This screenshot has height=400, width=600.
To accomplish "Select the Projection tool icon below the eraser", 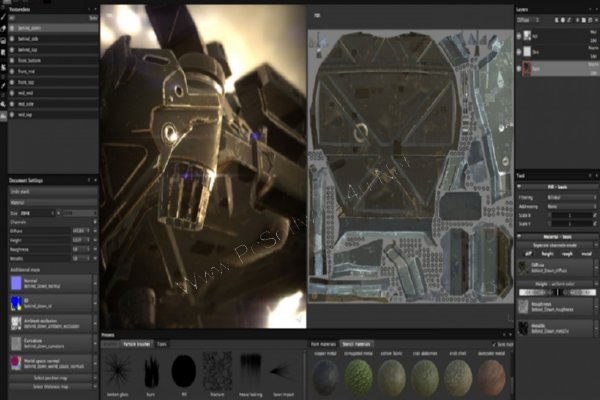I will tap(3, 41).
